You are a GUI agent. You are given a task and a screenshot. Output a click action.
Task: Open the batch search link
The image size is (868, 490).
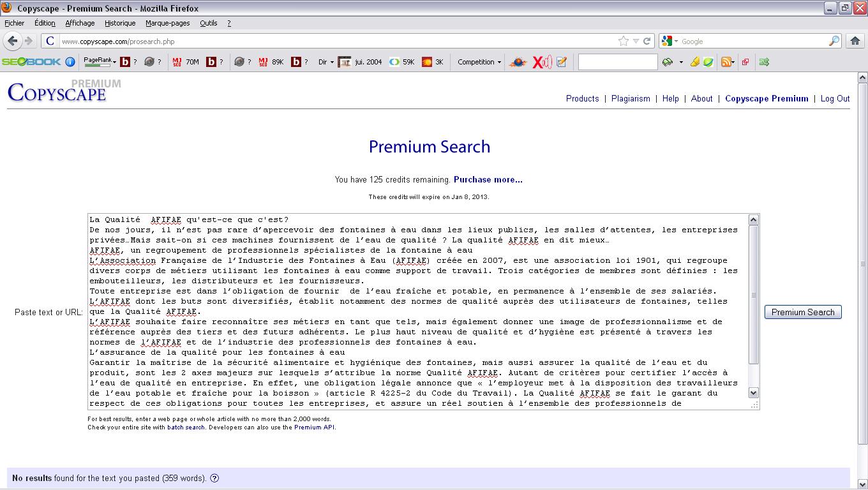(186, 427)
